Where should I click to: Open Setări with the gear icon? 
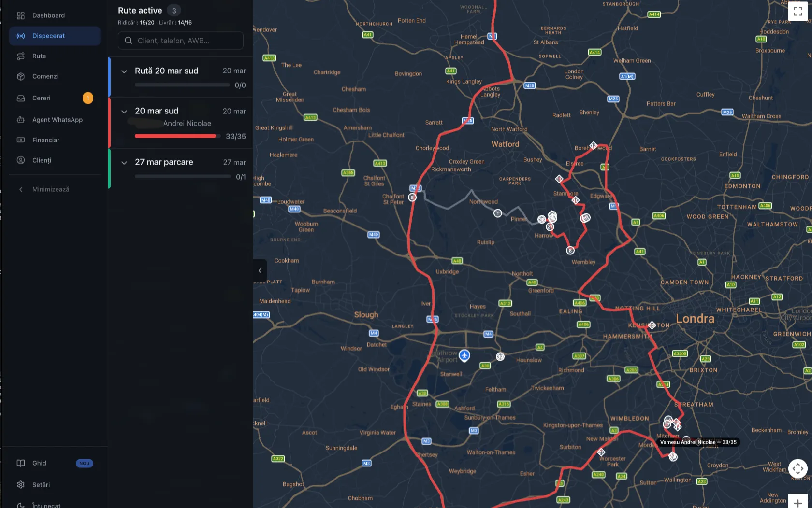pos(21,484)
